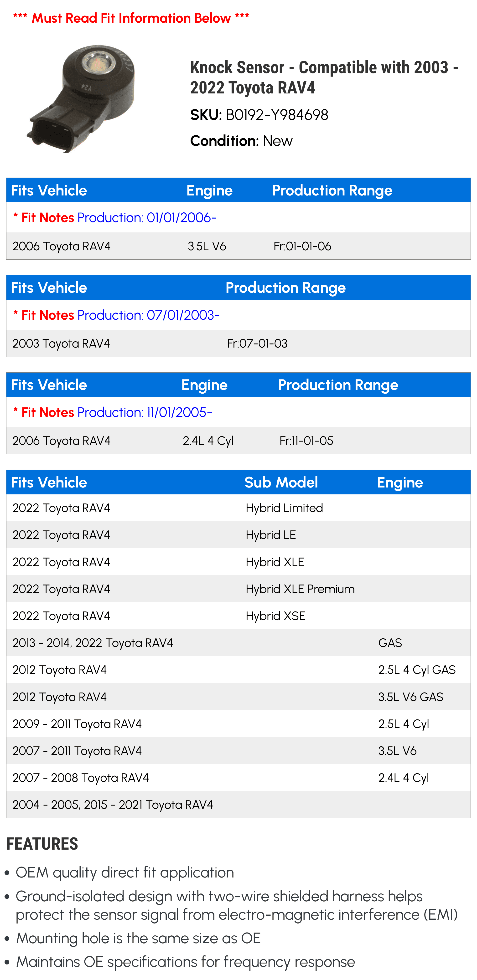
Task: Select the Hybrid XSE row
Action: click(238, 616)
